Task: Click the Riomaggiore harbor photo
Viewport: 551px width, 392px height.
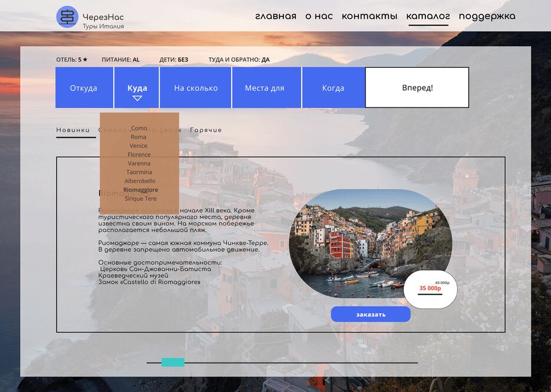Action: click(x=371, y=243)
